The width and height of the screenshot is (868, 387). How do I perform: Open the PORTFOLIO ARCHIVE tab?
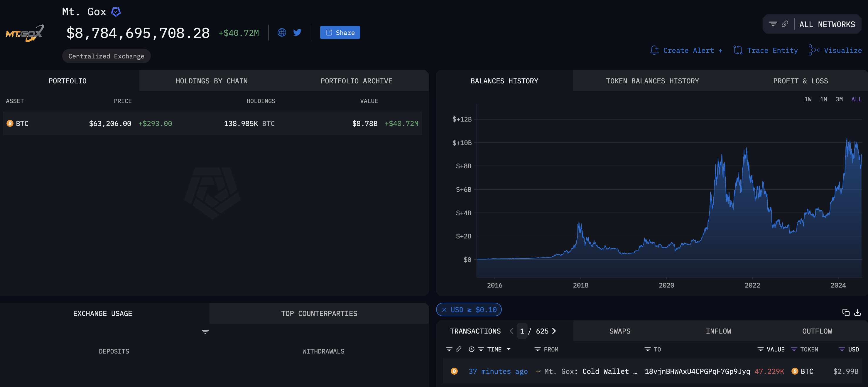click(357, 81)
